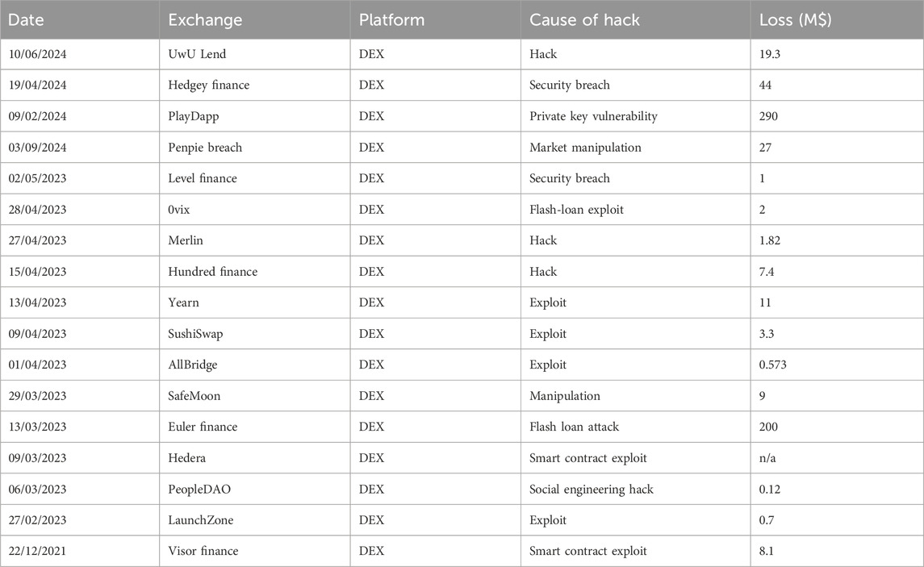
Task: Select the SushiSwap exchange cell
Action: (x=197, y=334)
